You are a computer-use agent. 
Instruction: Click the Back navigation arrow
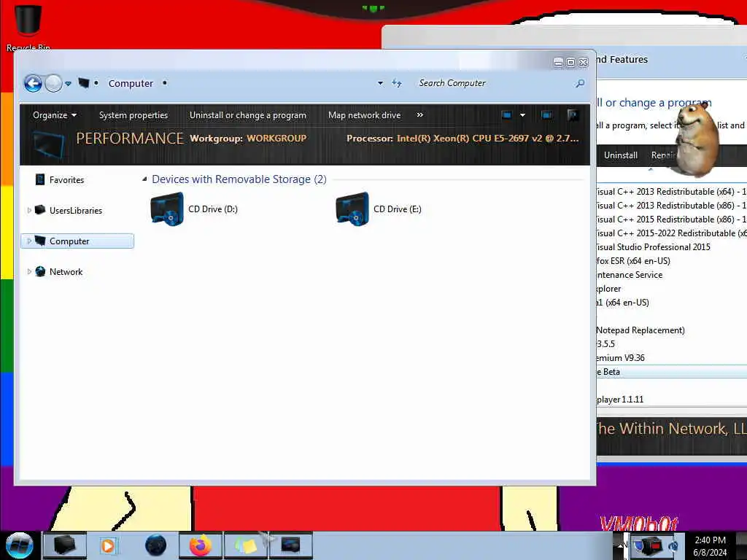click(33, 84)
